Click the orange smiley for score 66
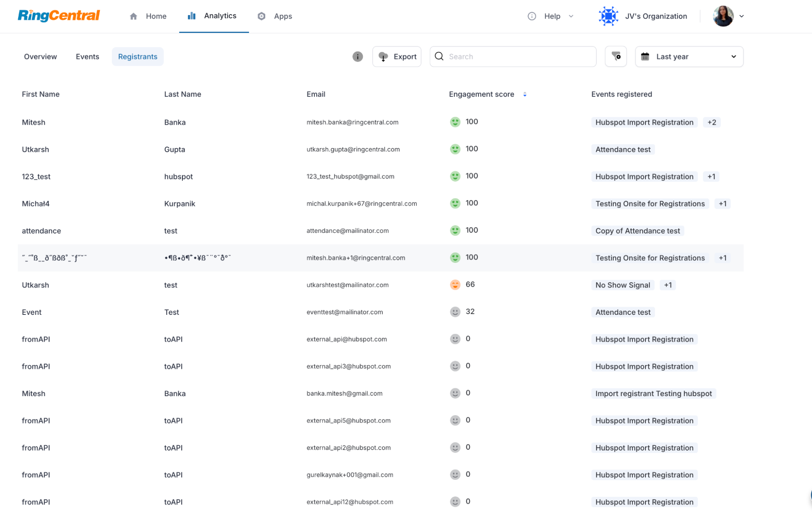 pyautogui.click(x=455, y=285)
